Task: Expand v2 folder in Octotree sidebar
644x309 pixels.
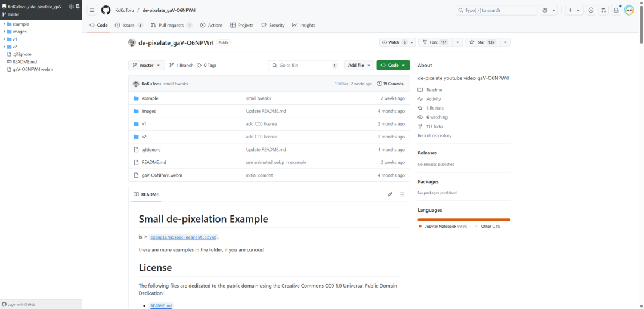Action: [4, 47]
